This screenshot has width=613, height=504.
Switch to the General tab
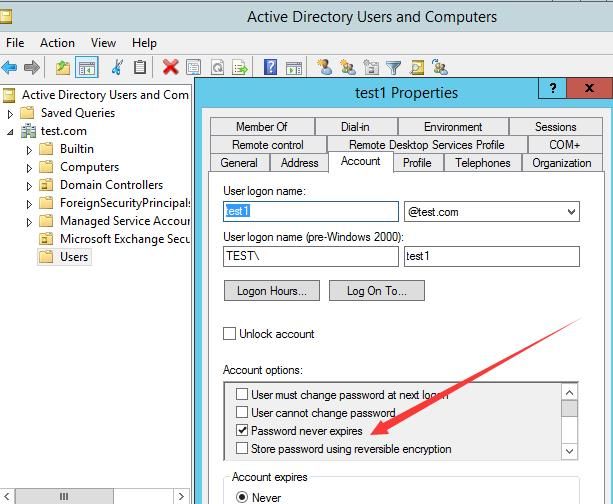tap(239, 163)
